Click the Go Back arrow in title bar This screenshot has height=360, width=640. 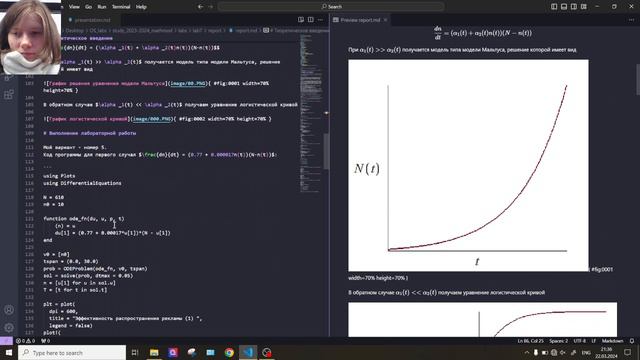pyautogui.click(x=200, y=7)
